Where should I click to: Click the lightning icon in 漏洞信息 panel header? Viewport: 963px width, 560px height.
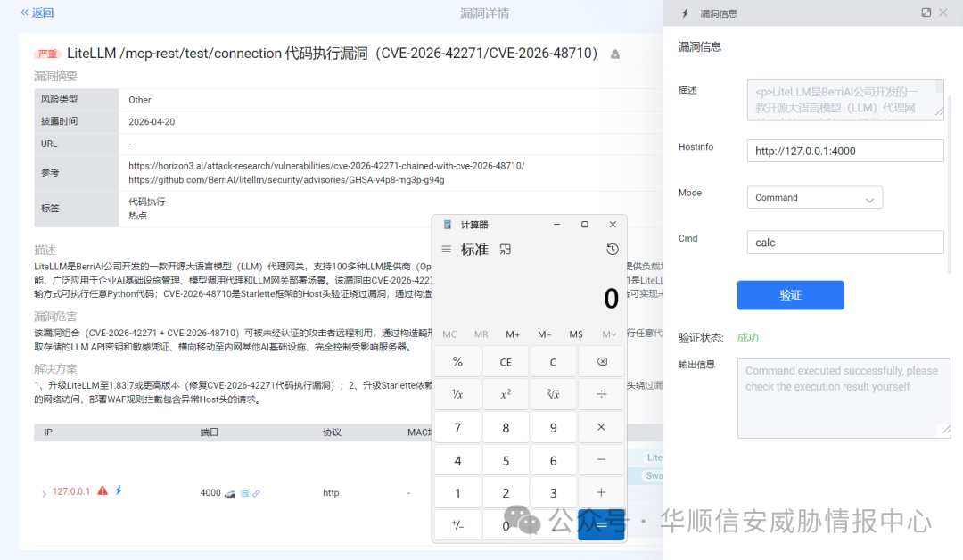tap(686, 12)
